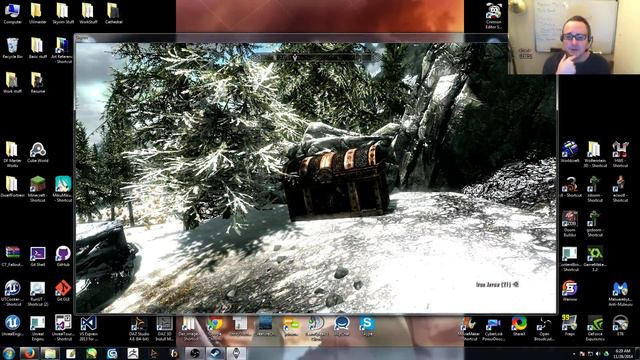
Task: Open the Computer desktop icon
Action: coord(12,13)
